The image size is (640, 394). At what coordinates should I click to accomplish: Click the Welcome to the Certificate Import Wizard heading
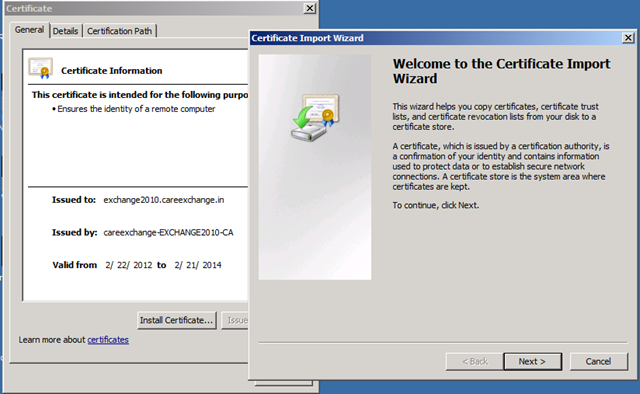click(x=502, y=71)
